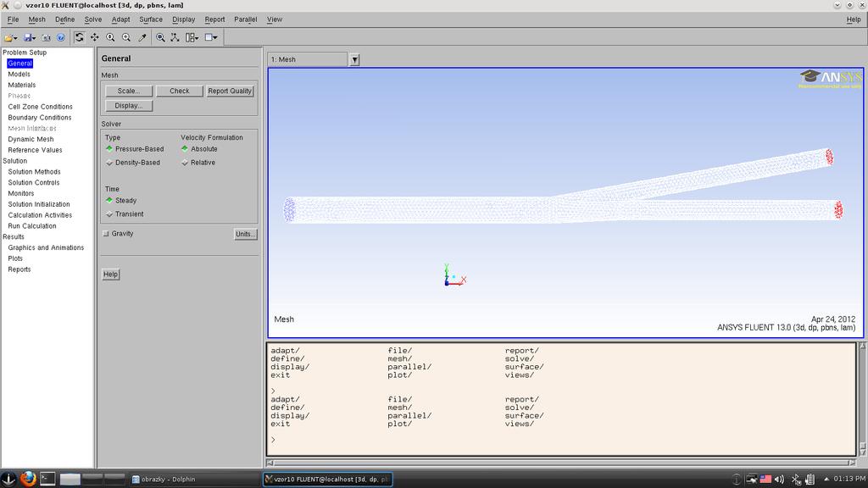
Task: Open the File menu
Action: (x=13, y=19)
